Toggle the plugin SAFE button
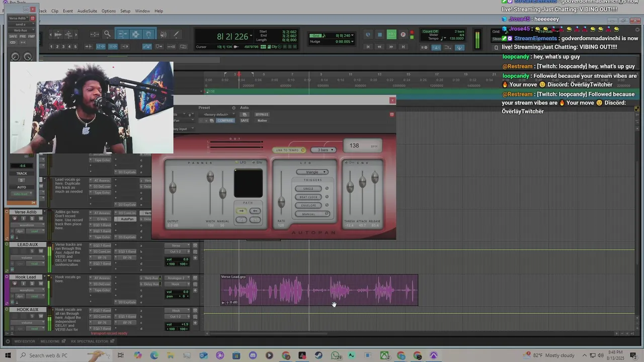The width and height of the screenshot is (644, 362). (245, 121)
